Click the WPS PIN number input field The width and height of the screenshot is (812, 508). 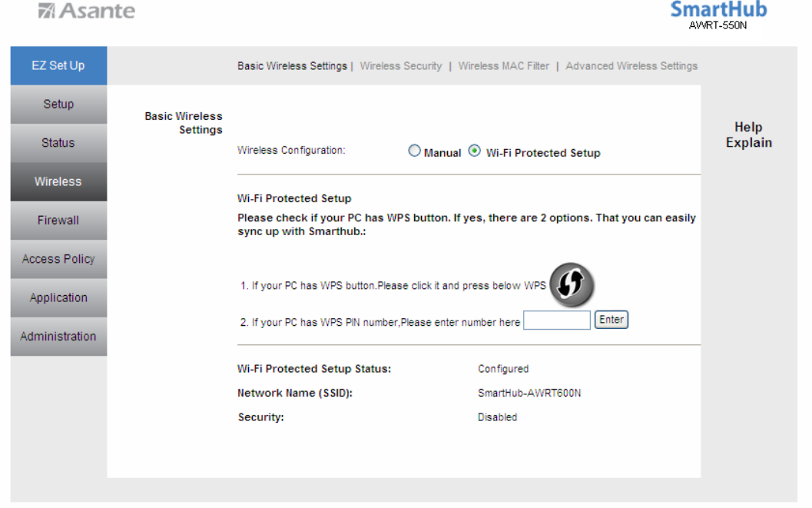557,320
